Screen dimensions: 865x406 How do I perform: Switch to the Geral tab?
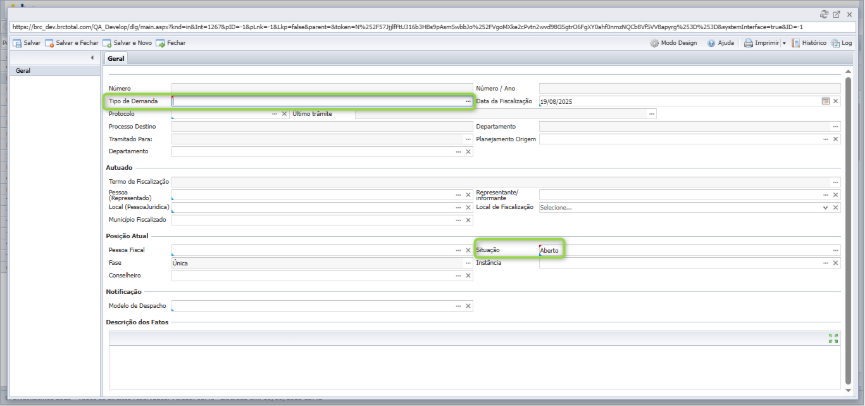pos(116,58)
